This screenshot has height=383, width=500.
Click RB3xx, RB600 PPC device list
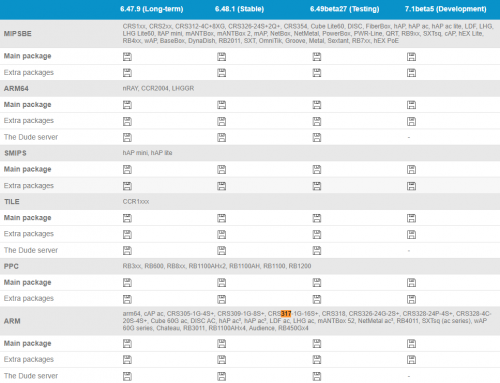click(217, 266)
